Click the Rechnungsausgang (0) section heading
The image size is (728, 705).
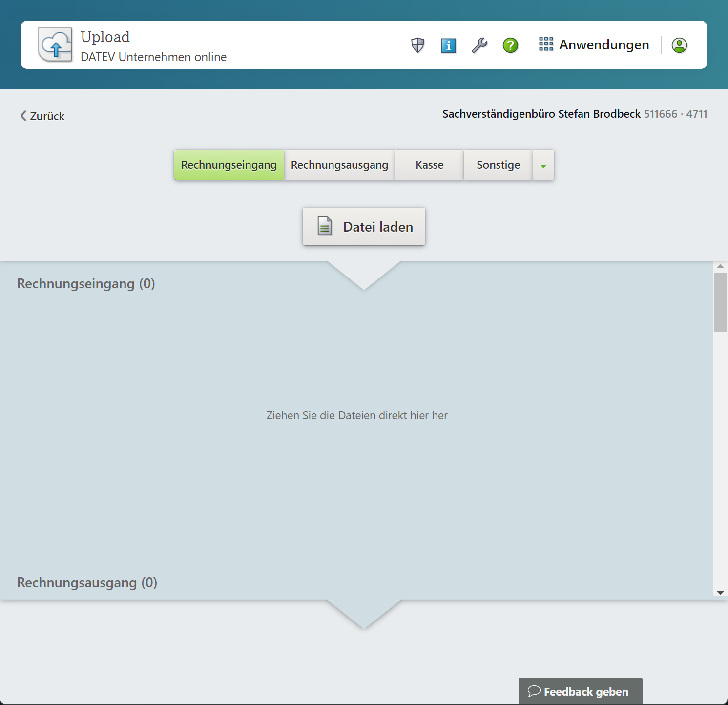pos(87,583)
